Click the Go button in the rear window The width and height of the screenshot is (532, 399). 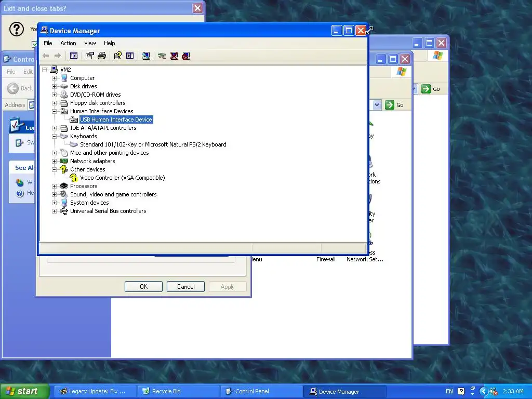point(431,89)
